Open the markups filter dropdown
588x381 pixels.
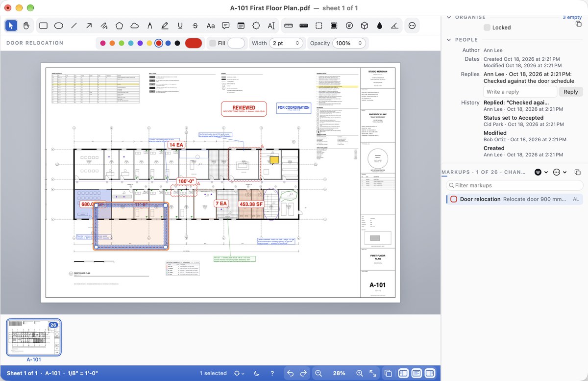coord(540,172)
